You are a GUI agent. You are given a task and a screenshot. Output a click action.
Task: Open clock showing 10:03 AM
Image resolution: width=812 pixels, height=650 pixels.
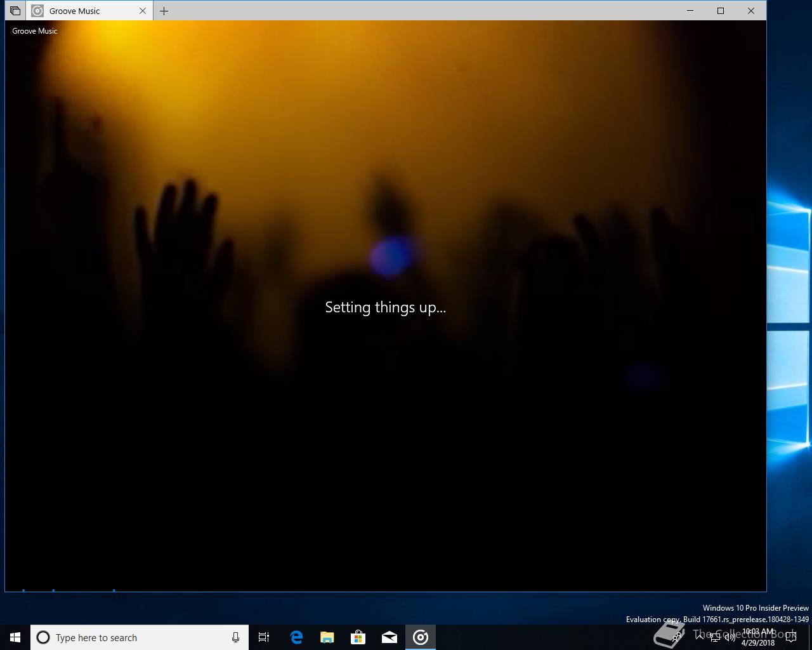758,637
